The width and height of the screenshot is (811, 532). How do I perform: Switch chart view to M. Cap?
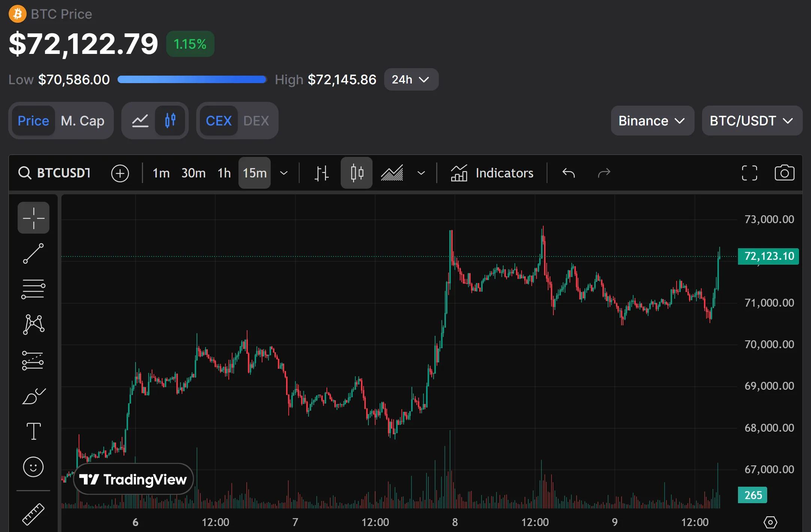click(x=83, y=121)
